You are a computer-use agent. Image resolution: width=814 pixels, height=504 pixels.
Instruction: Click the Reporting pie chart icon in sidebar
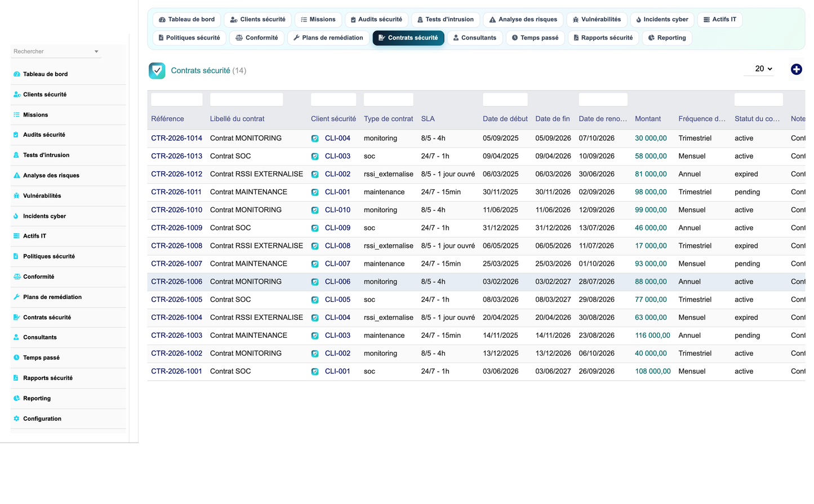pyautogui.click(x=17, y=399)
